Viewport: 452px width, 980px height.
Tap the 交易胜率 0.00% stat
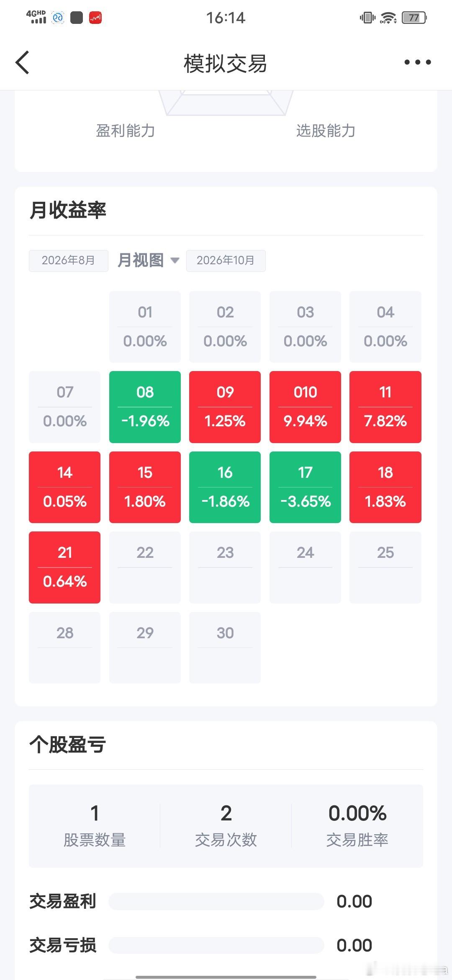tap(357, 826)
